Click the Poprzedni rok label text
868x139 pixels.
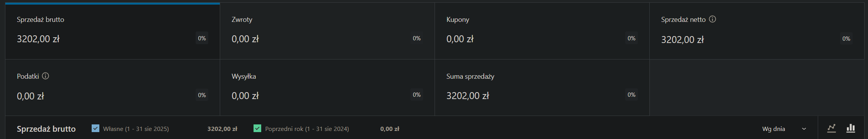pyautogui.click(x=307, y=129)
